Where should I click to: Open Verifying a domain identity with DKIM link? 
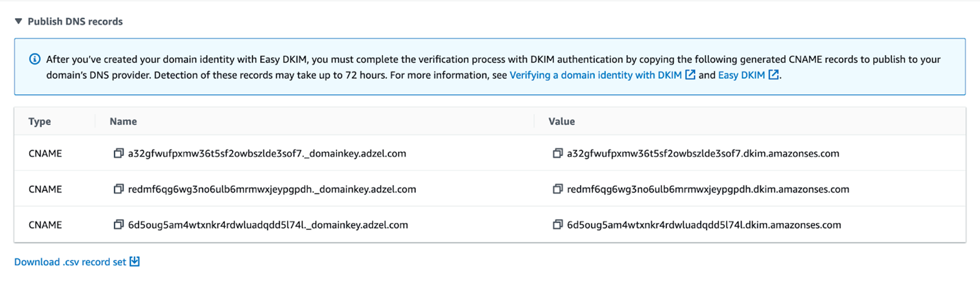coord(595,75)
